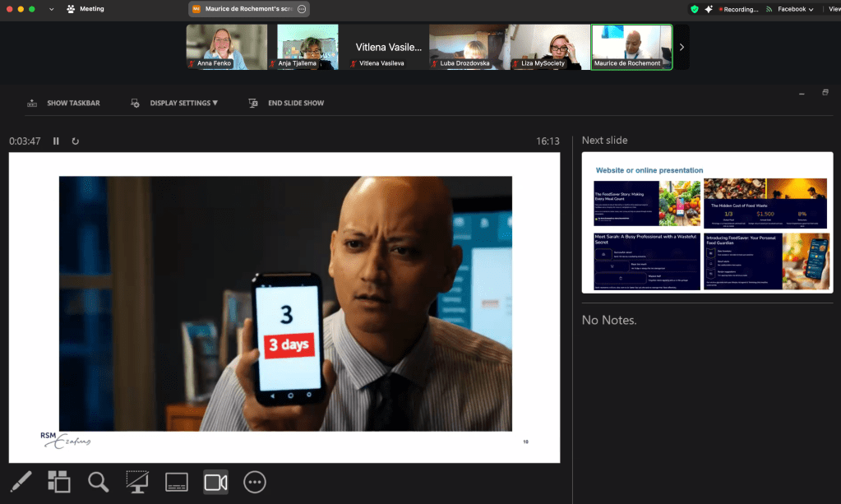Click the green security shield icon
Screen dimensions: 841x504
(695, 9)
